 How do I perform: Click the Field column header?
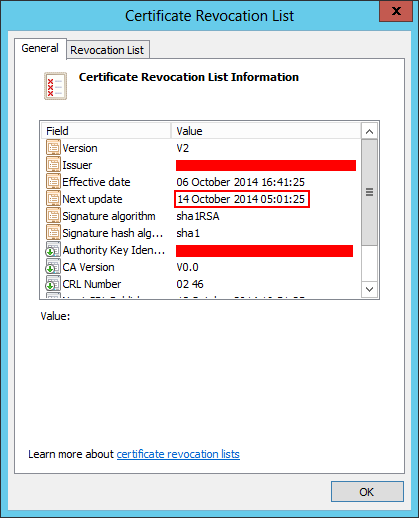106,131
